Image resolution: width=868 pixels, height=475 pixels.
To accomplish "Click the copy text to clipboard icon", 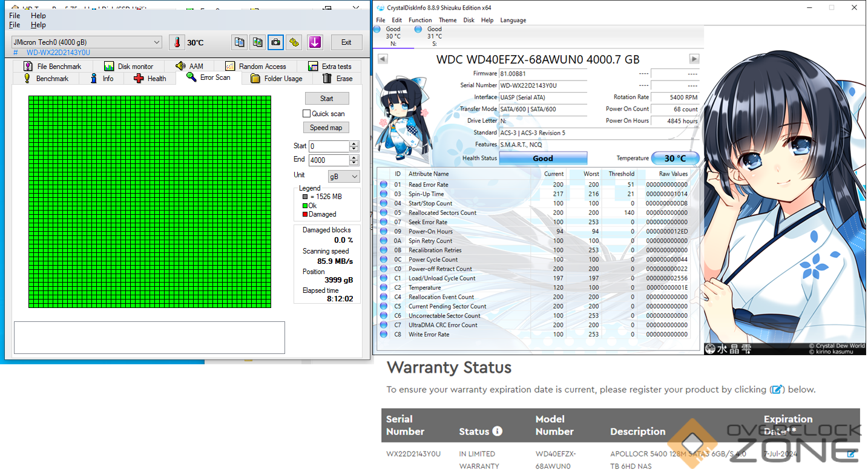I will pos(240,42).
